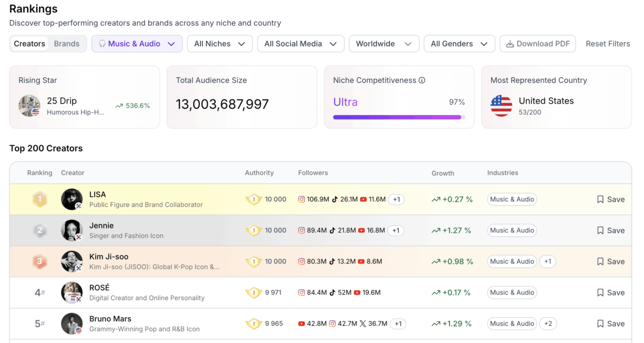The height and width of the screenshot is (343, 644).
Task: Click the Instagram icon in Kim Ji-soo's row
Action: 302,262
